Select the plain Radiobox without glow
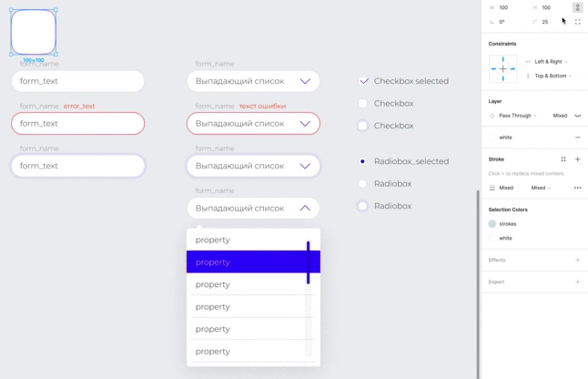 click(363, 184)
